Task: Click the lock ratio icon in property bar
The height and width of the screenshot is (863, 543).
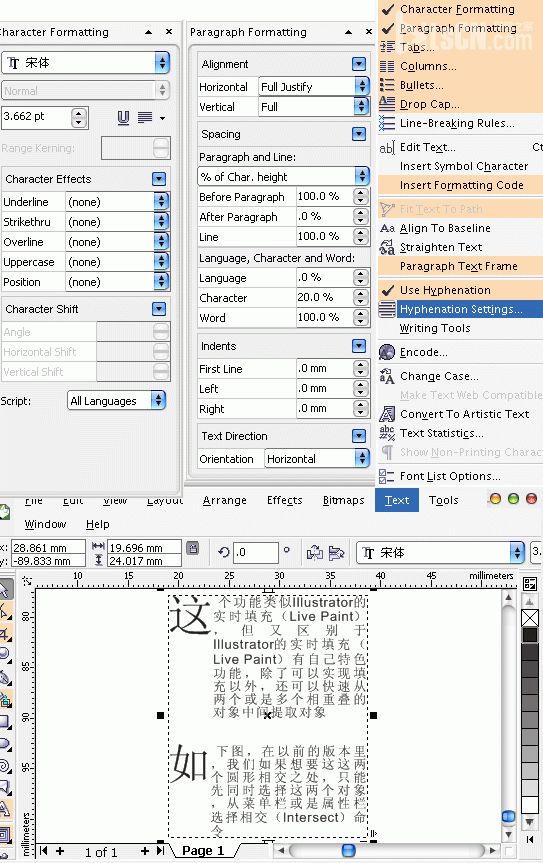Action: click(193, 548)
